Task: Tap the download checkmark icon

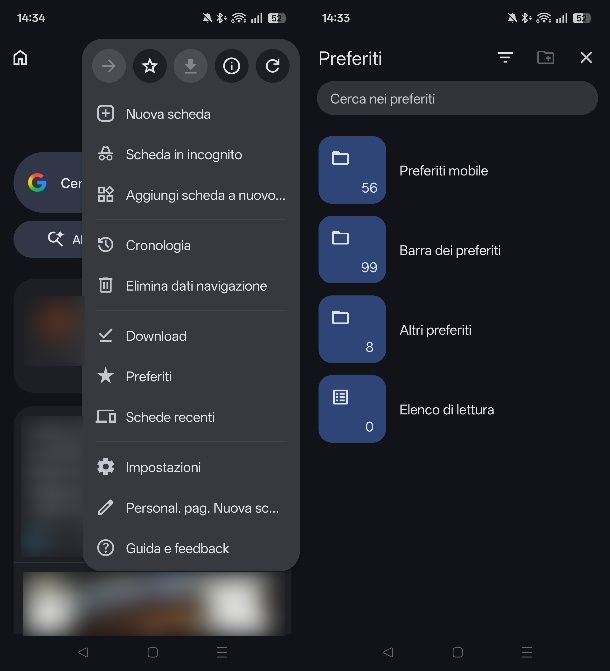Action: click(105, 336)
